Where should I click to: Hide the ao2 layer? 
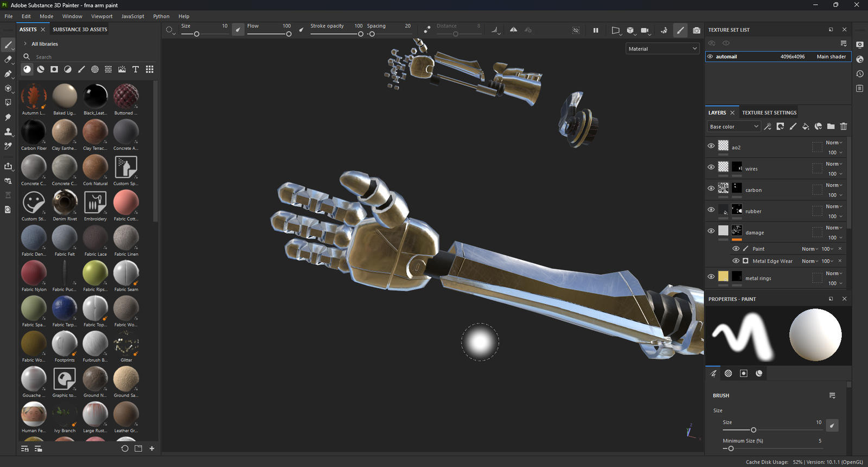pyautogui.click(x=711, y=146)
